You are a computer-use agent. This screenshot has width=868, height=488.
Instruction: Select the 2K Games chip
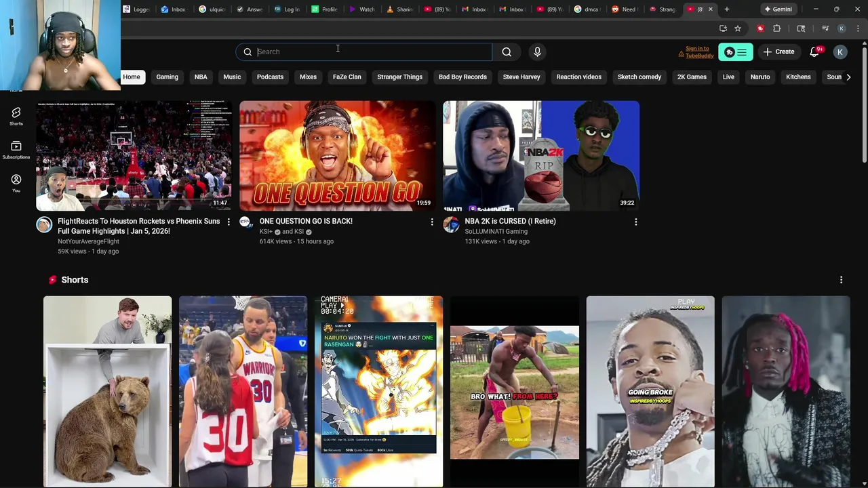click(x=692, y=77)
